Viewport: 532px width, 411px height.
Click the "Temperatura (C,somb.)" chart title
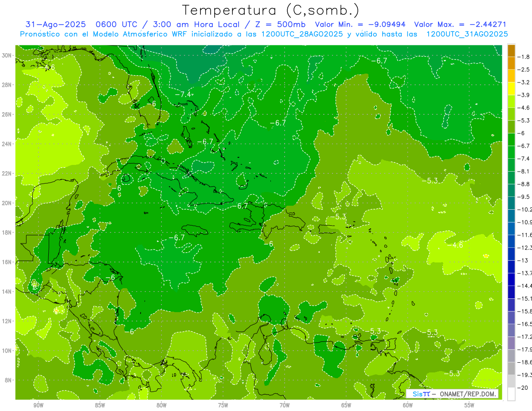click(270, 11)
